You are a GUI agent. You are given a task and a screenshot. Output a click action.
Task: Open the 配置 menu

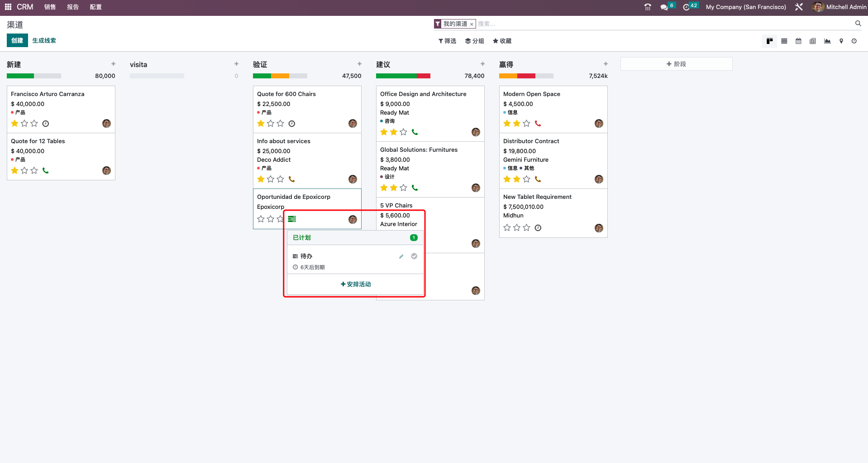point(95,7)
